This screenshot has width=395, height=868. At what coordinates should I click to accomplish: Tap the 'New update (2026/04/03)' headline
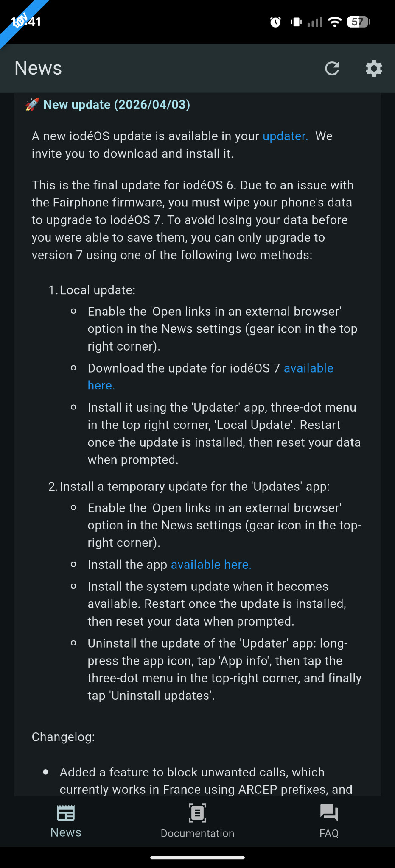click(117, 105)
